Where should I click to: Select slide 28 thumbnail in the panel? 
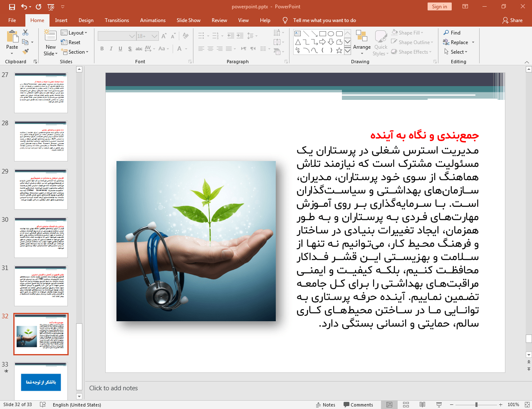click(x=40, y=141)
